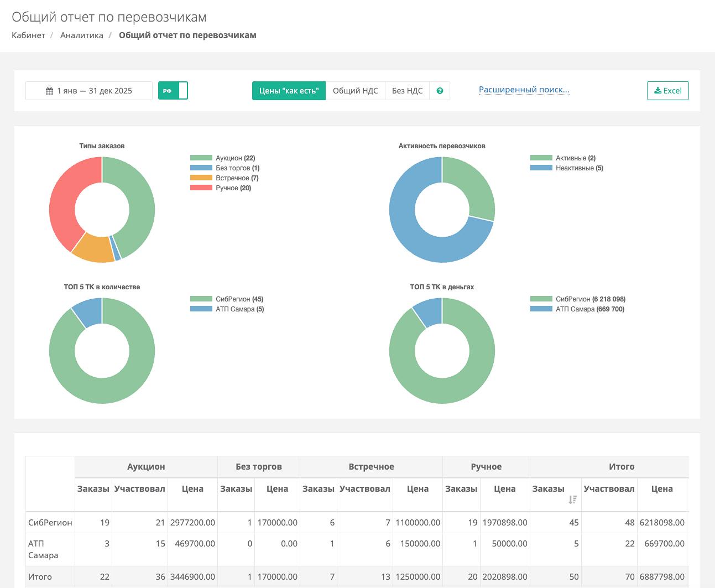
Task: Expand Расширенный поиск options
Action: point(524,90)
